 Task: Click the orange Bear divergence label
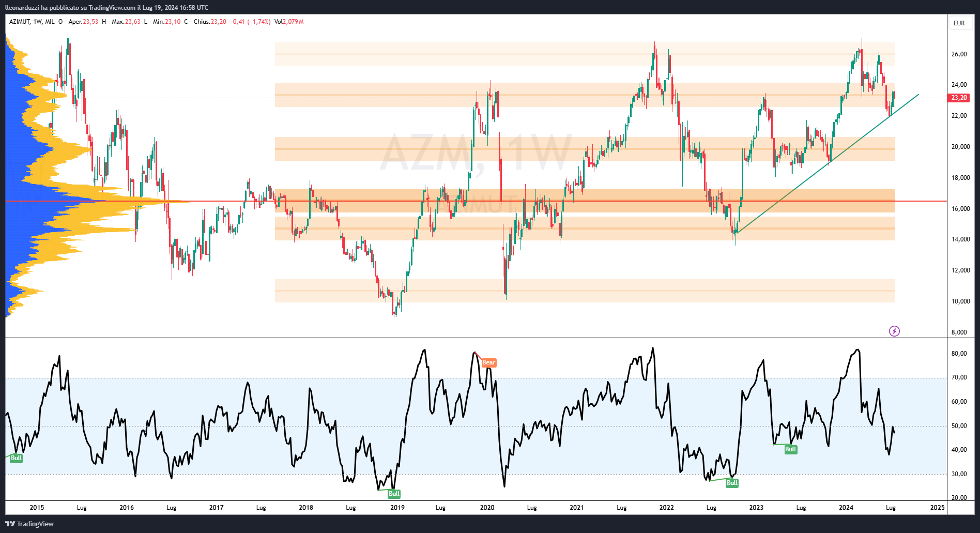click(488, 362)
